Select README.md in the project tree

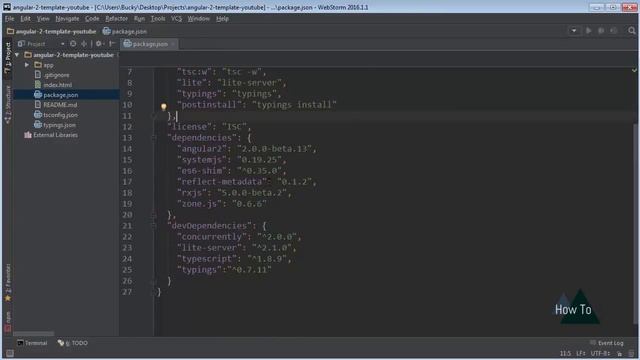pos(56,105)
